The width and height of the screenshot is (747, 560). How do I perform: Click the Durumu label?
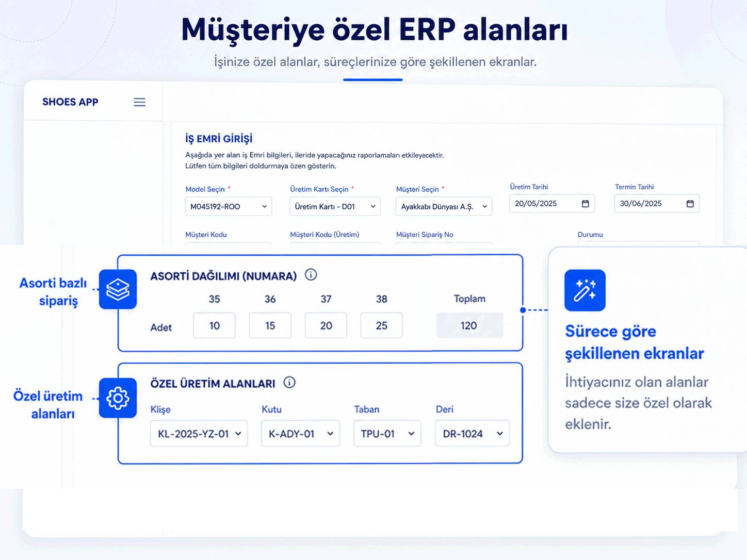(x=590, y=235)
